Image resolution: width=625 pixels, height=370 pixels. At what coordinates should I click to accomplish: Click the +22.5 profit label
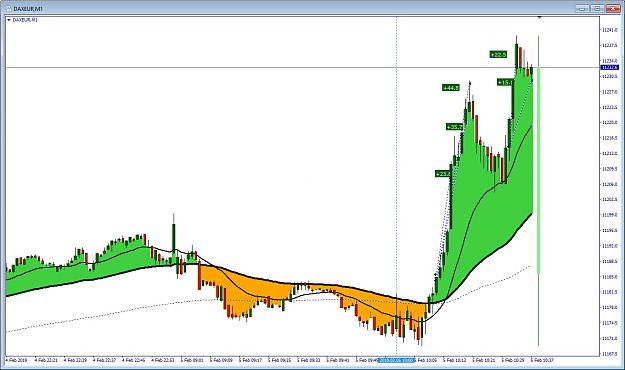498,55
